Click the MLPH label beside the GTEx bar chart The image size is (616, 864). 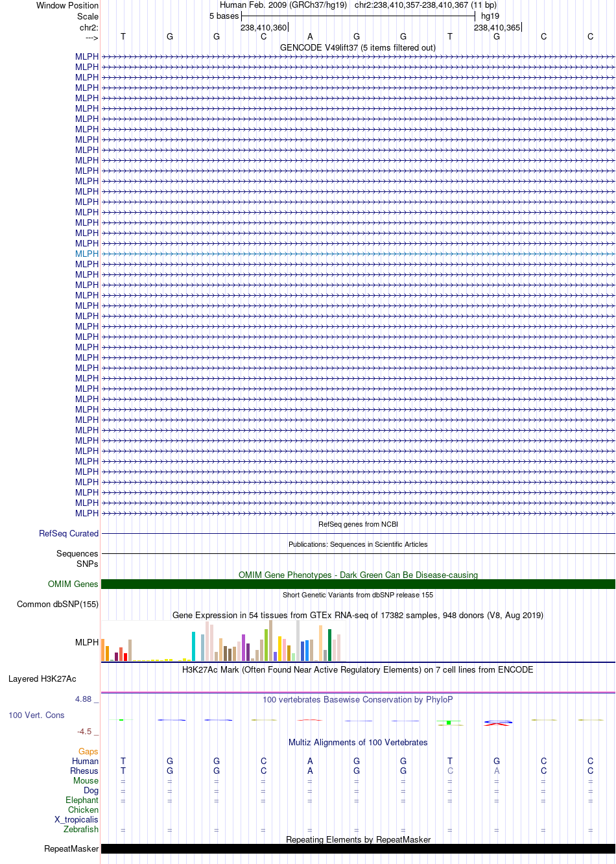[x=87, y=643]
